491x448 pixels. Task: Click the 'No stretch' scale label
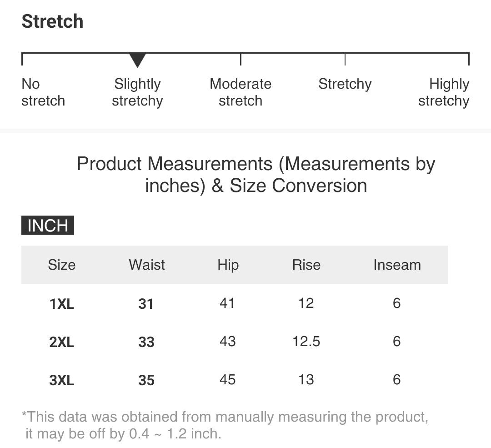point(43,92)
